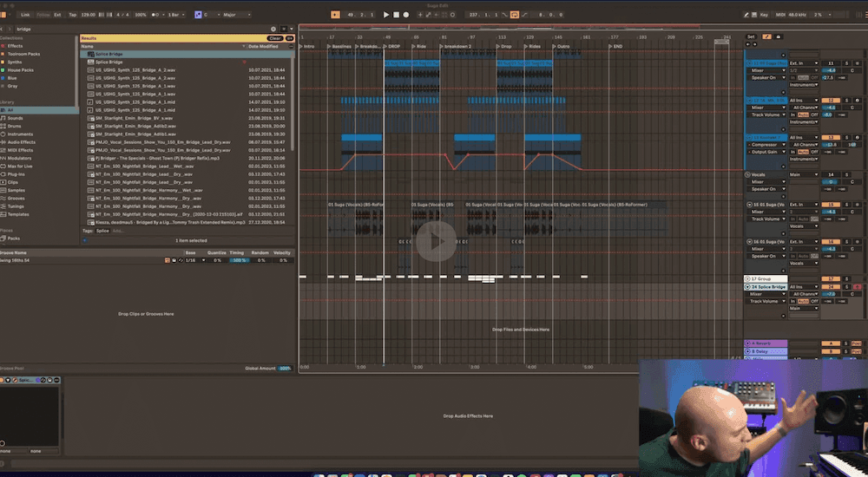Start playback with the transport Play button
The image size is (868, 477).
coord(386,15)
